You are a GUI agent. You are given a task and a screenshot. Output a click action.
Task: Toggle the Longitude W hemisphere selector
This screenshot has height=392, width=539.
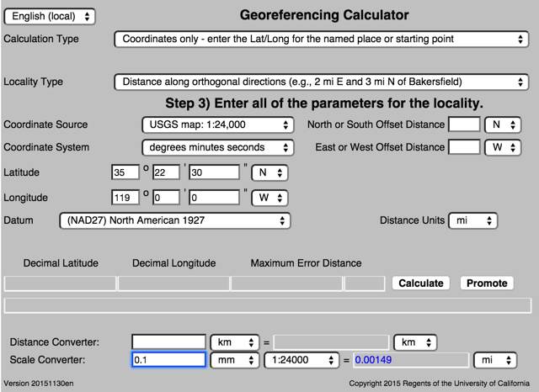[269, 198]
